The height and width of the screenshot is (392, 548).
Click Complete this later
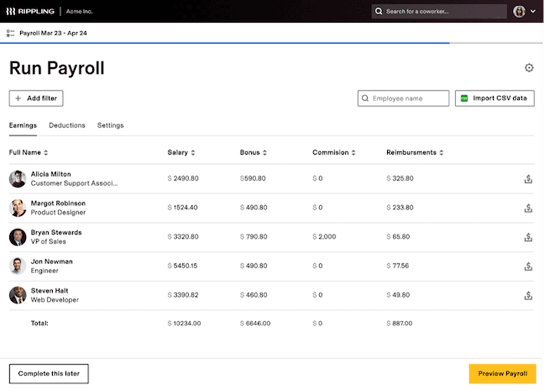click(49, 374)
